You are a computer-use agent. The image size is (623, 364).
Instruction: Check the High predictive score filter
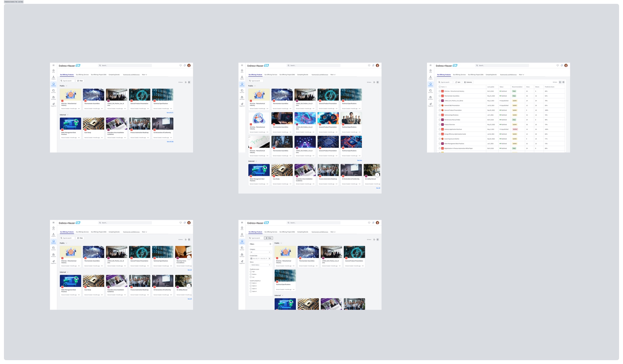(x=251, y=272)
